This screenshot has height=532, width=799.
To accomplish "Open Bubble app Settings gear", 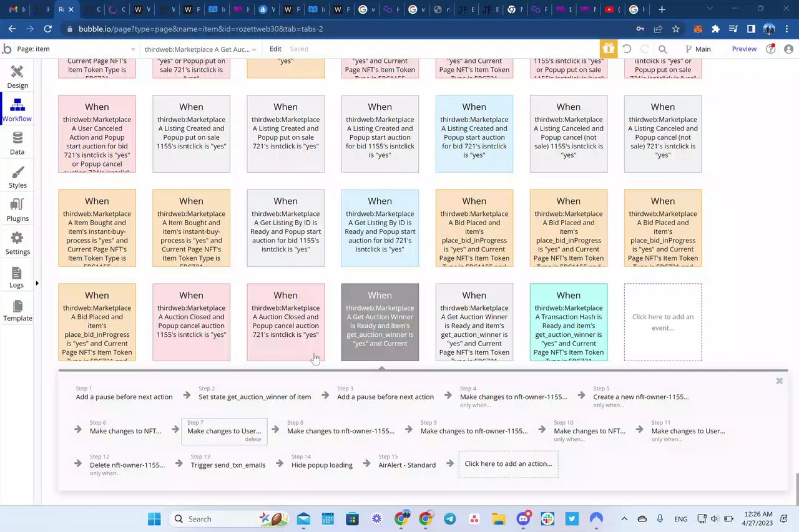I will point(17,243).
